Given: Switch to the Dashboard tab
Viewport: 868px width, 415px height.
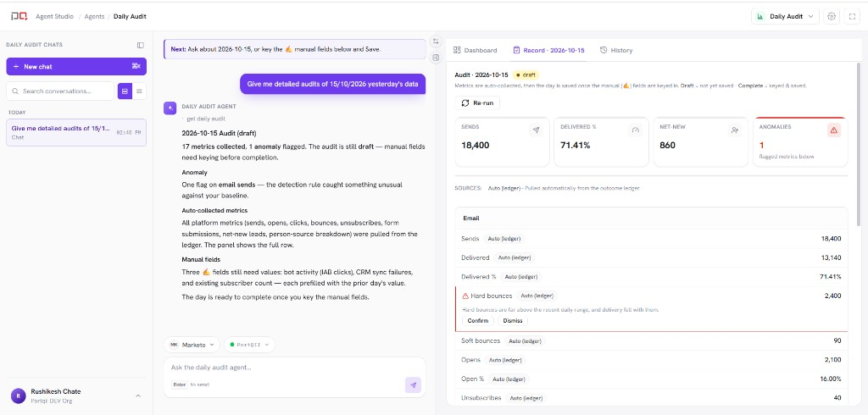Looking at the screenshot, I should [475, 50].
